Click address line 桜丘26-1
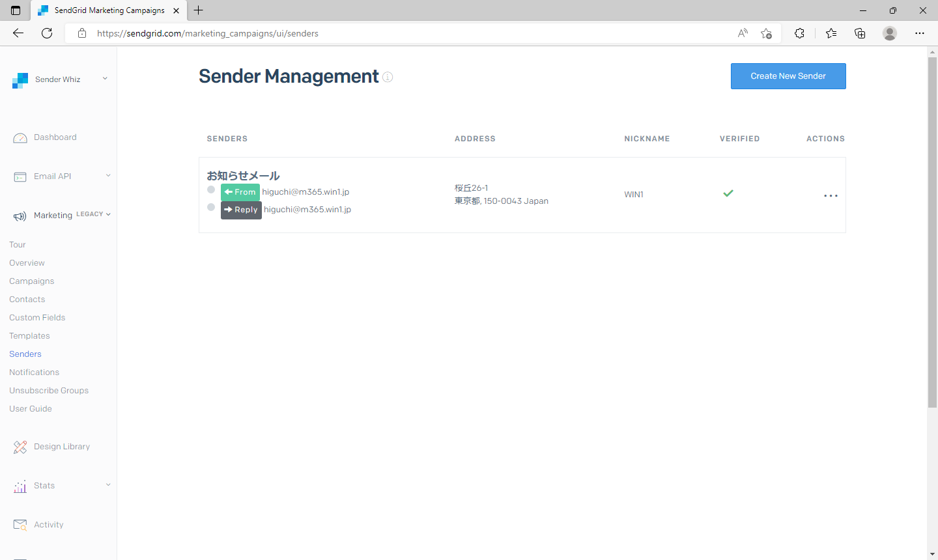The height and width of the screenshot is (560, 938). pos(472,188)
